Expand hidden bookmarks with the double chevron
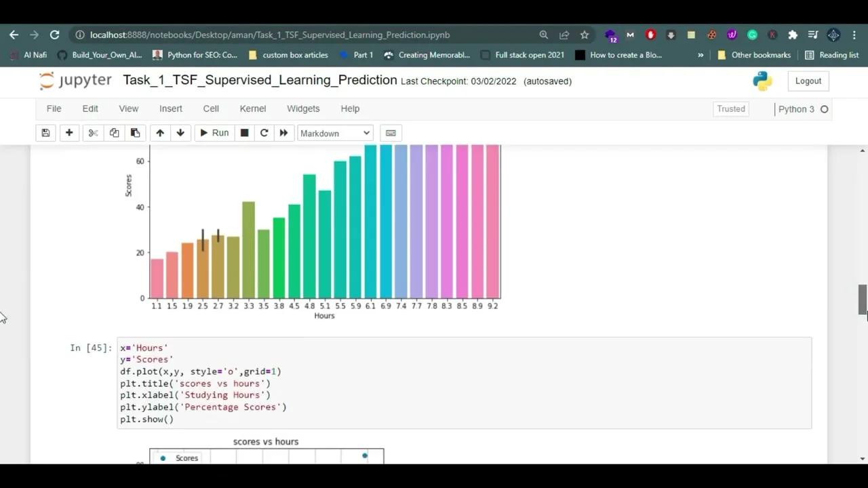The image size is (868, 488). click(701, 55)
